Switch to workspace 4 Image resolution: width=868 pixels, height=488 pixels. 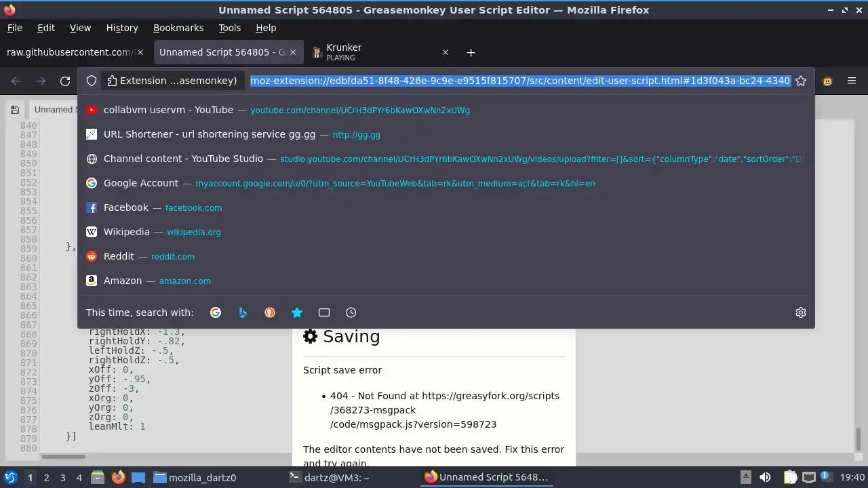(79, 477)
